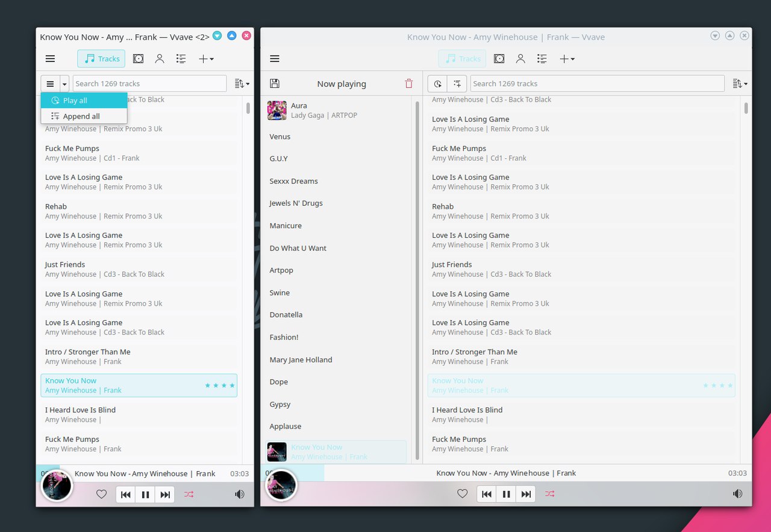Click track list scrollbar in right window
The height and width of the screenshot is (532, 771).
[746, 108]
